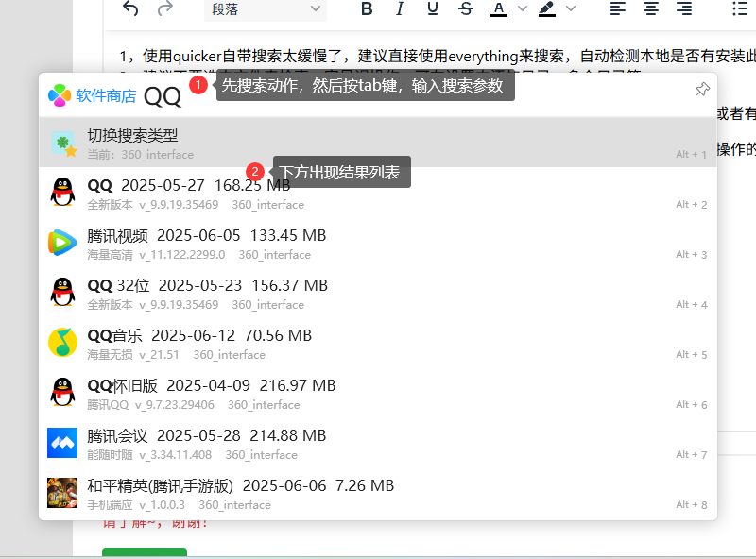This screenshot has width=756, height=559.
Task: Click version v_9.7.23.29406 under QQ怀旧版
Action: click(x=175, y=405)
